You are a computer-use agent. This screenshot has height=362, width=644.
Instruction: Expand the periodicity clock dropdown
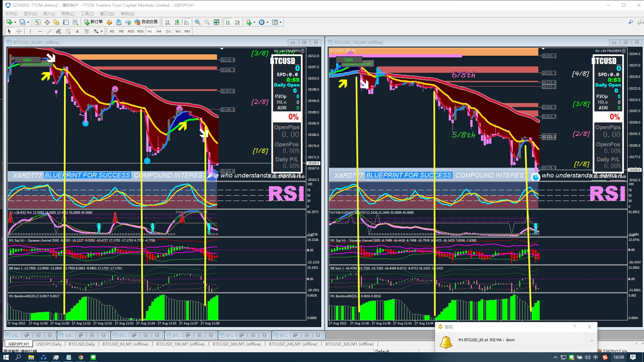(x=267, y=22)
